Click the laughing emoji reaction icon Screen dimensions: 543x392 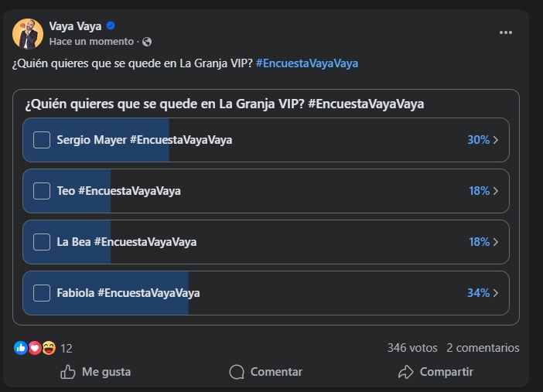point(49,348)
